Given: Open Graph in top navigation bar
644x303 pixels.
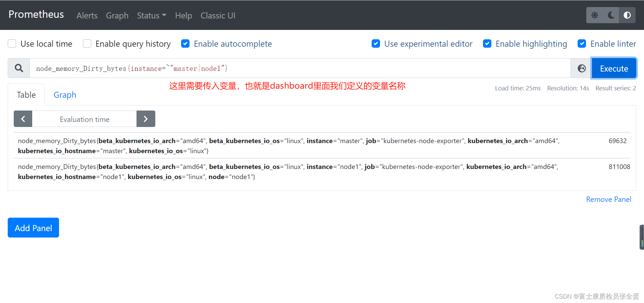Looking at the screenshot, I should [117, 15].
